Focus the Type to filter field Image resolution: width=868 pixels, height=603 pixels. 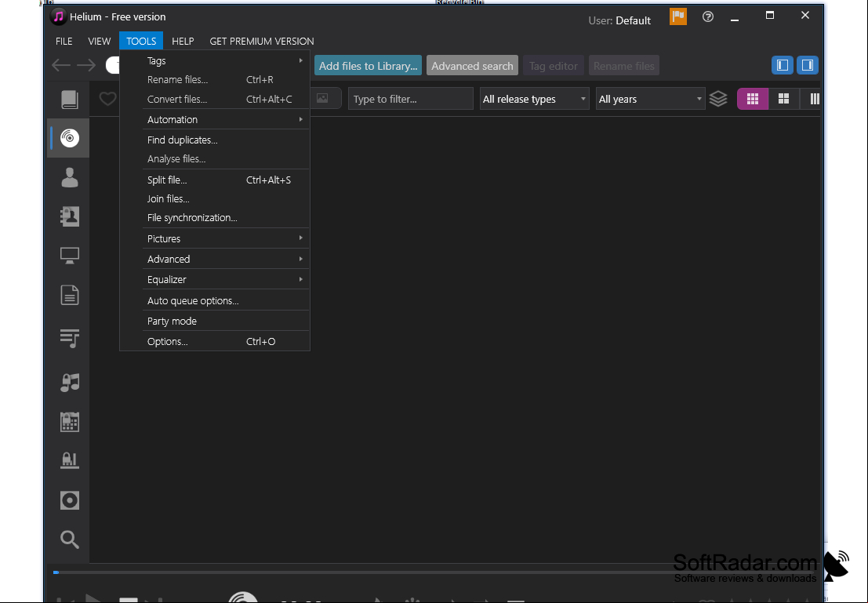411,99
